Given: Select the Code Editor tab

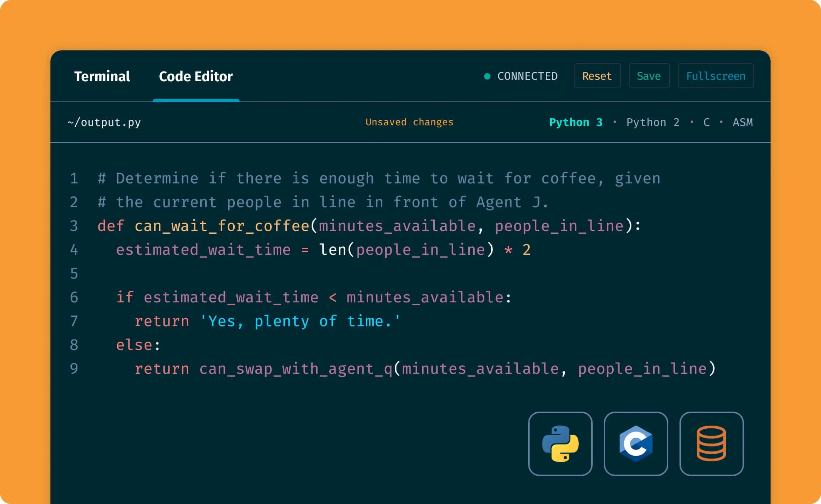Looking at the screenshot, I should coord(196,76).
